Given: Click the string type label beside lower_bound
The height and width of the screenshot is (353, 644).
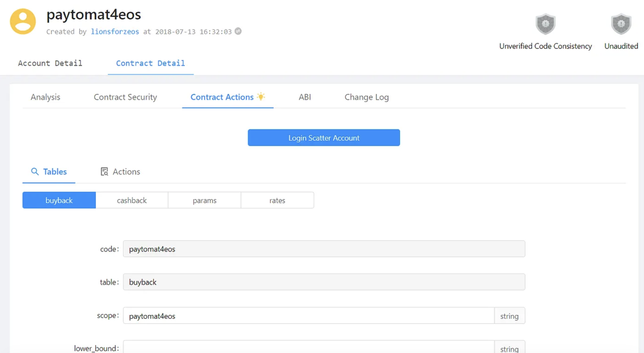Looking at the screenshot, I should (509, 347).
